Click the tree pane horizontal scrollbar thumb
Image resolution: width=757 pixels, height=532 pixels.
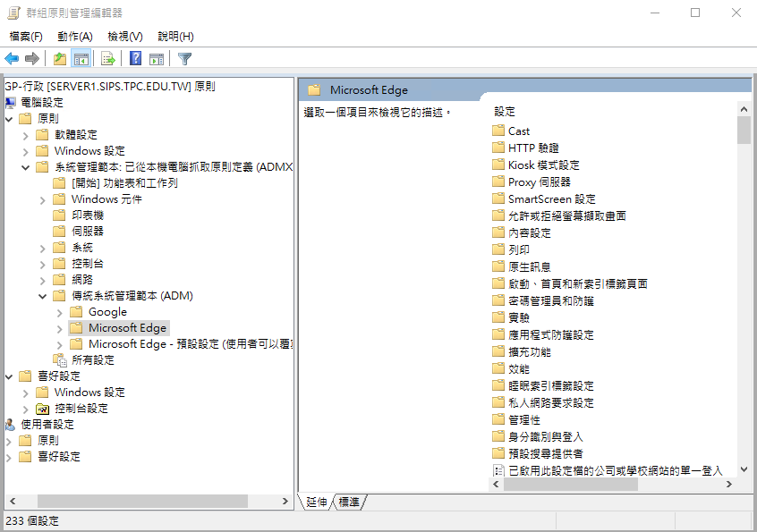pos(142,501)
